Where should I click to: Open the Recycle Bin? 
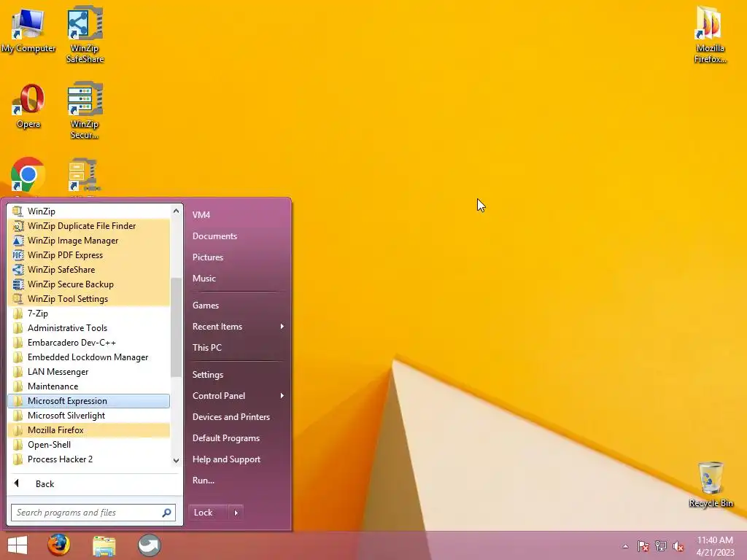[711, 484]
